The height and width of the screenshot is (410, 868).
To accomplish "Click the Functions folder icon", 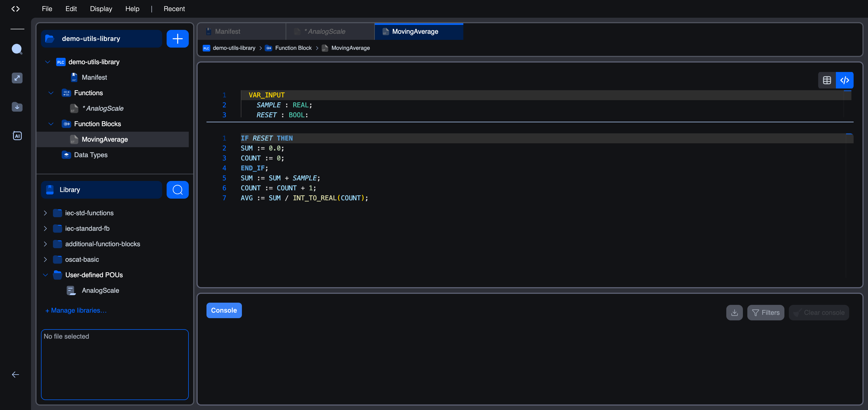I will [x=66, y=93].
